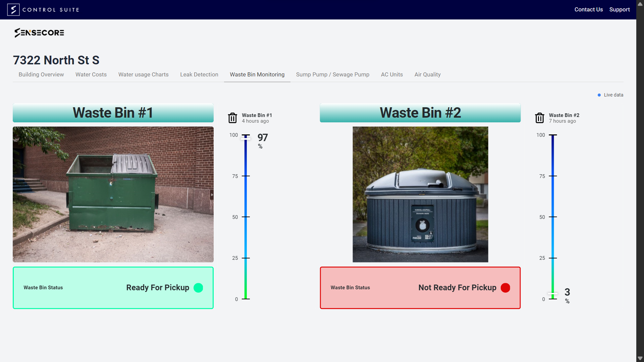Click the Sensecore logo
The width and height of the screenshot is (644, 362).
pyautogui.click(x=39, y=33)
